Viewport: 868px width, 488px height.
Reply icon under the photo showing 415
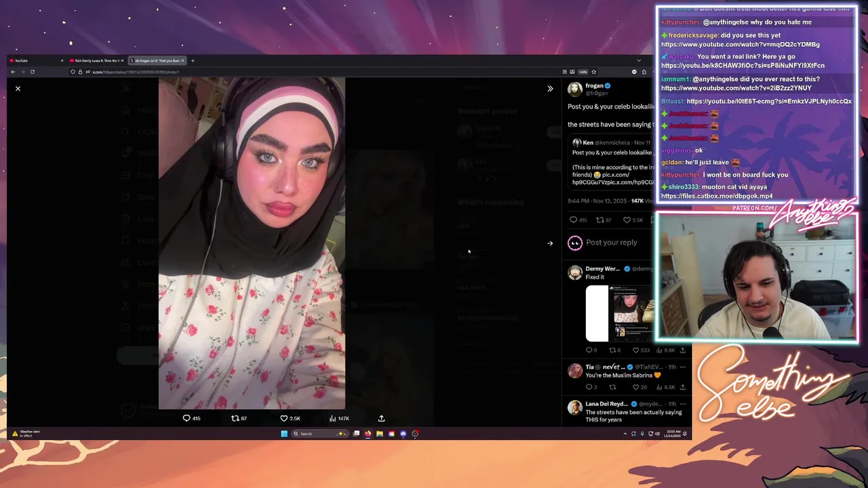pos(186,418)
